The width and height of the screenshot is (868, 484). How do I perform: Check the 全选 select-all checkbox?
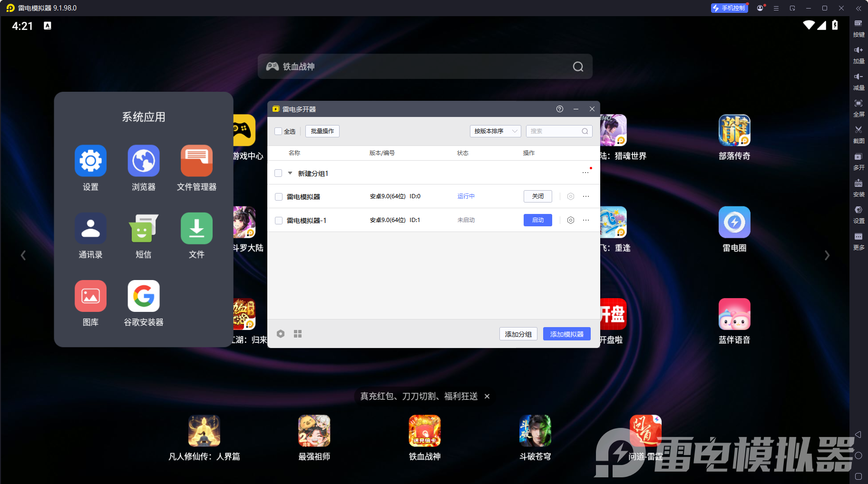(278, 131)
